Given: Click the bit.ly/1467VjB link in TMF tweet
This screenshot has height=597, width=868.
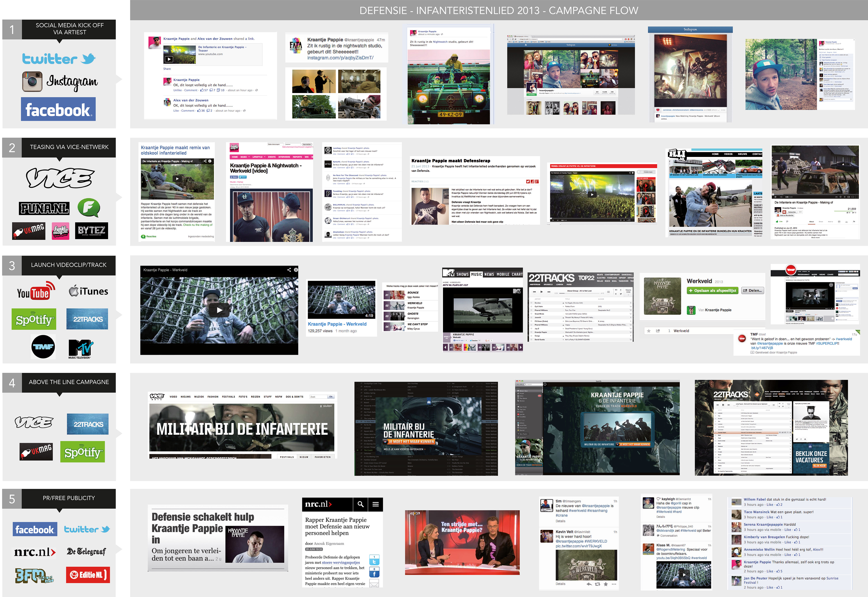Looking at the screenshot, I should tap(762, 348).
